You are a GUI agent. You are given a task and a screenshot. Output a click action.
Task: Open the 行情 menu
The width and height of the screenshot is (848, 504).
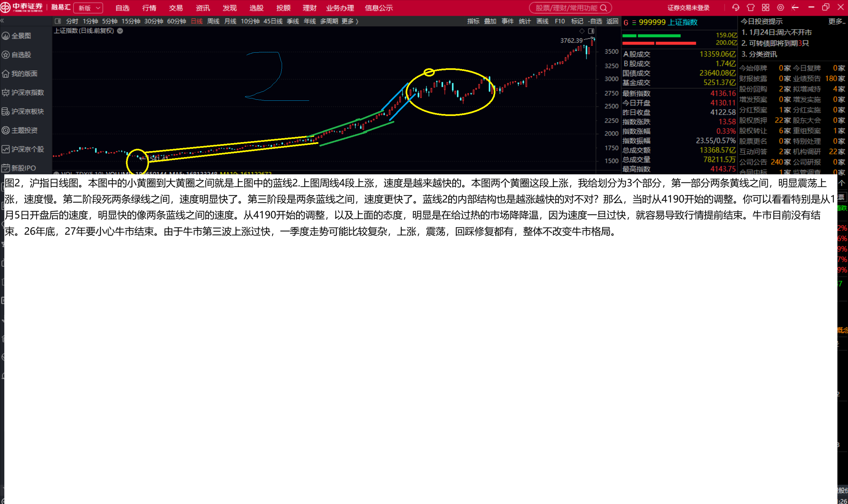(x=149, y=8)
